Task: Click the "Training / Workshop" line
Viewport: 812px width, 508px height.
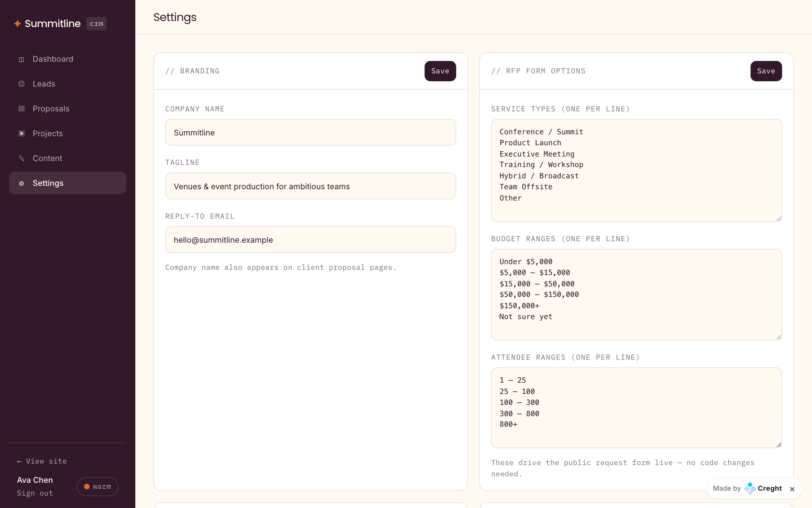Action: [x=541, y=165]
